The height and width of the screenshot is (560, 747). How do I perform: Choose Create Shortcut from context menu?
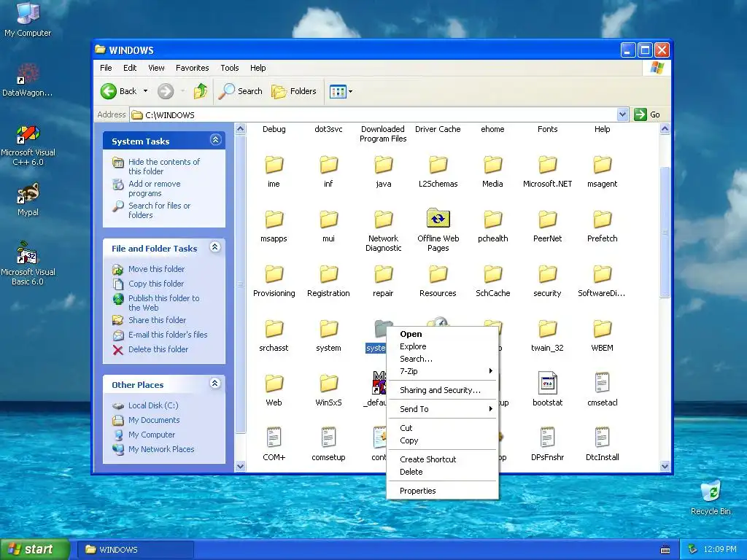click(442, 459)
